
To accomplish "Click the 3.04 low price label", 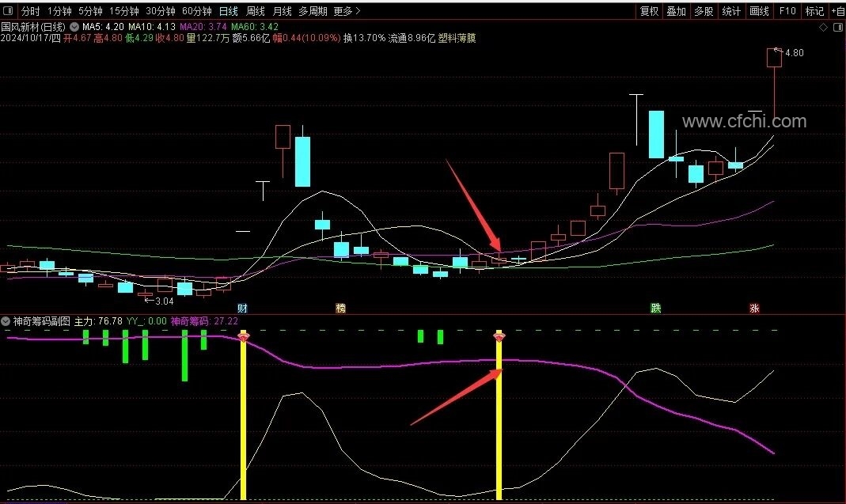I will (164, 301).
